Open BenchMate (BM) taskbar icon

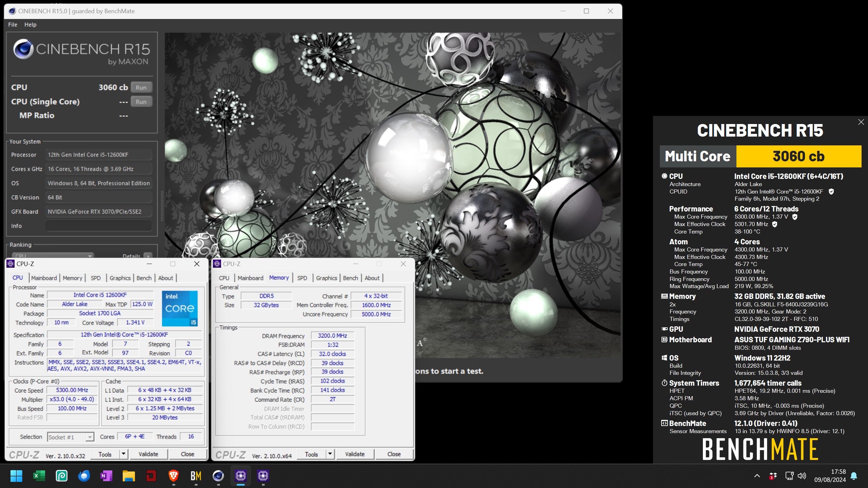pos(196,476)
